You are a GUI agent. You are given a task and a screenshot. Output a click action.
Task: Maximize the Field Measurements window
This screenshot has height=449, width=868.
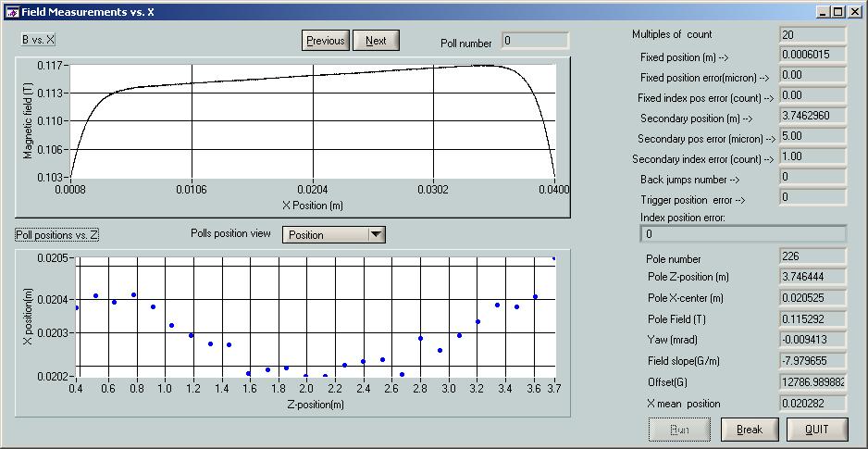pos(837,11)
